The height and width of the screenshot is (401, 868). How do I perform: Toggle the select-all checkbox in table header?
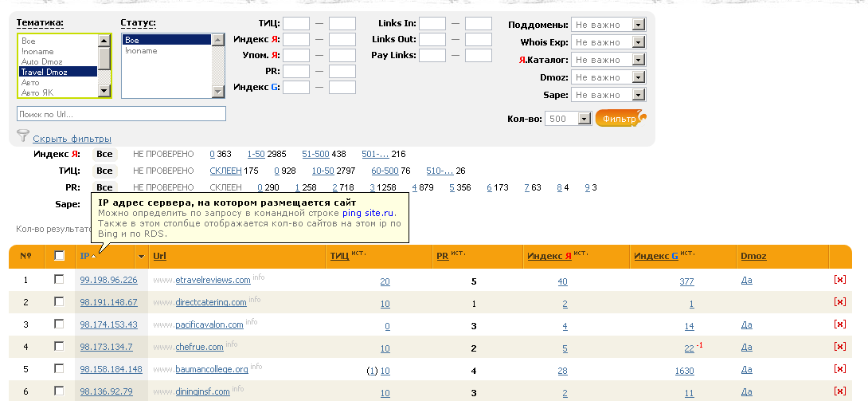59,255
